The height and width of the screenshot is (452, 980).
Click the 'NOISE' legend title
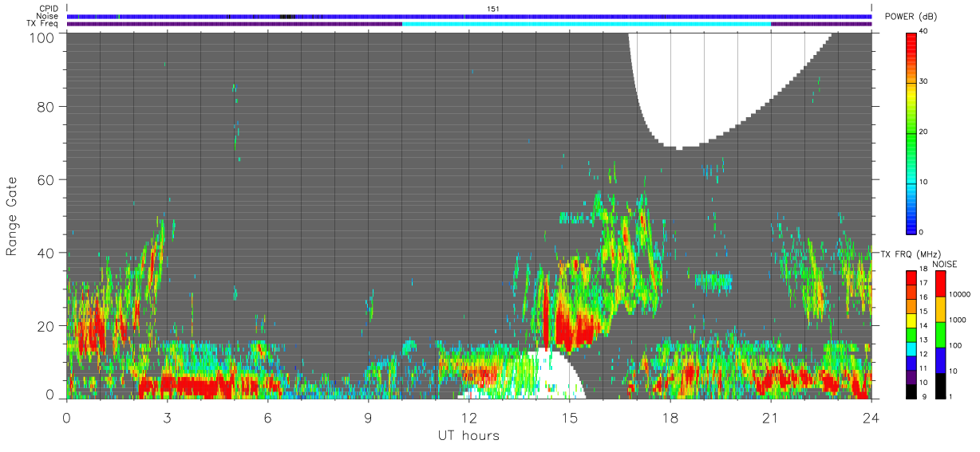pyautogui.click(x=943, y=264)
